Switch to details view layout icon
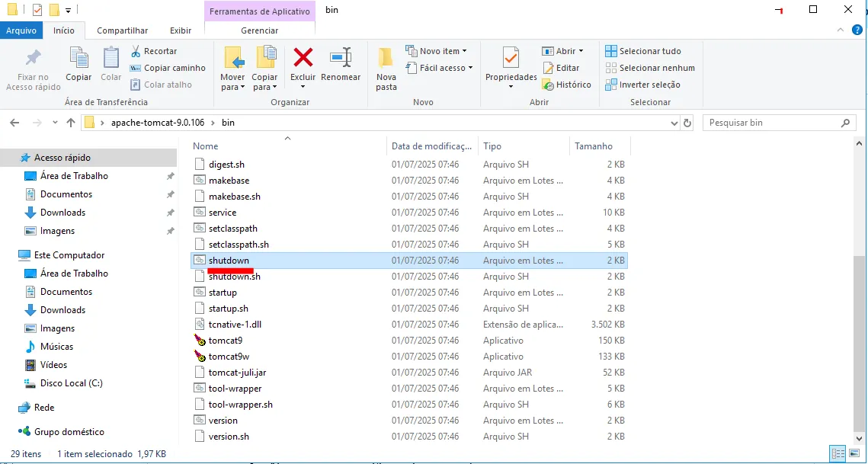Viewport: 868px width, 464px height. pyautogui.click(x=838, y=453)
